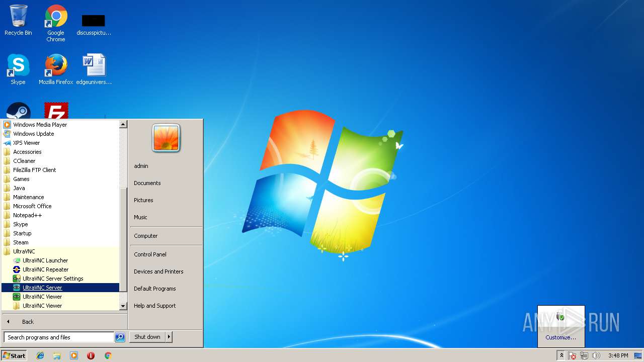Open Computer from the Start menu
644x362 pixels.
tap(166, 236)
